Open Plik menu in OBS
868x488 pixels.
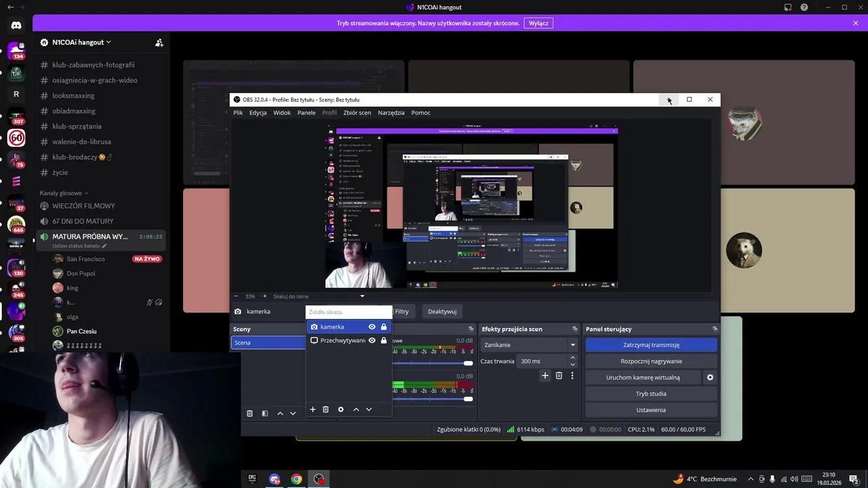coord(238,113)
